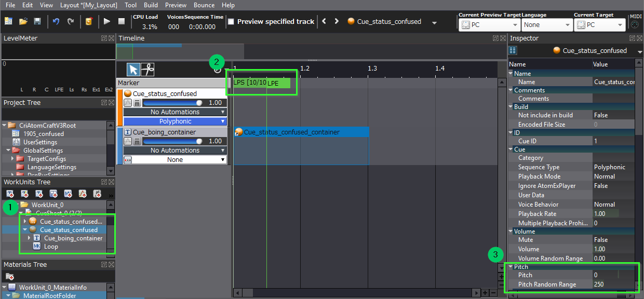Click the add automation curve icon in WorkUnits toolbar
Image resolution: width=644 pixels, height=299 pixels.
pyautogui.click(x=83, y=194)
